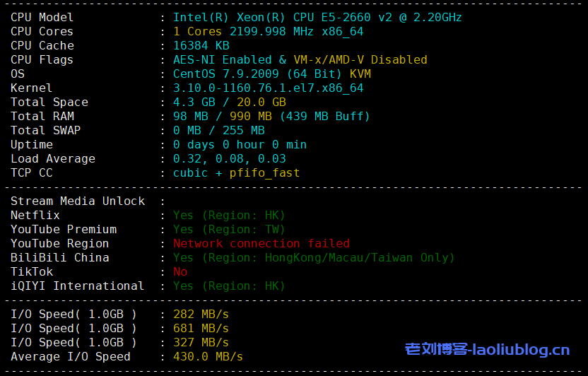Click the TikTok No result

180,271
